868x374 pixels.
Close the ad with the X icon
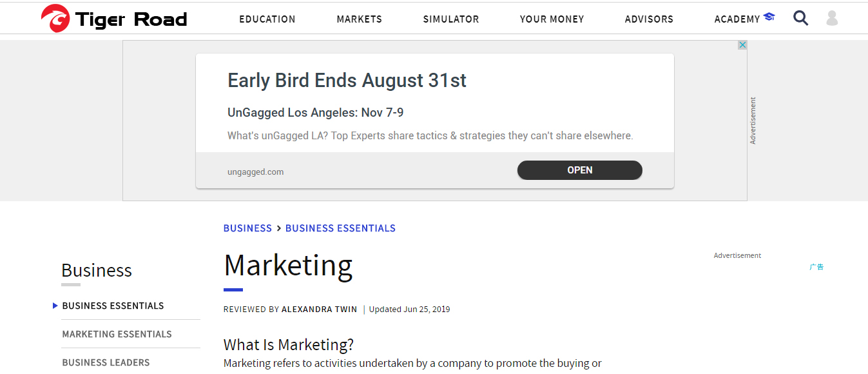(x=742, y=45)
